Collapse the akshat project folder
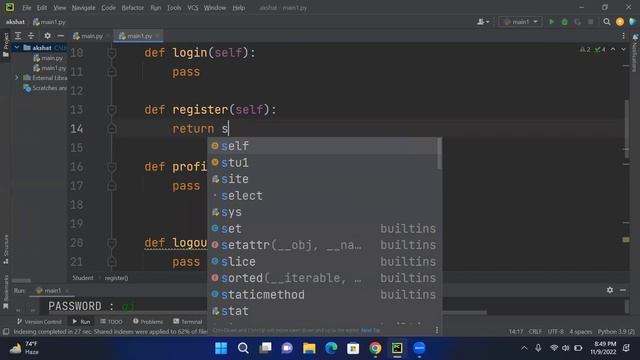The width and height of the screenshot is (640, 360). pos(17,48)
